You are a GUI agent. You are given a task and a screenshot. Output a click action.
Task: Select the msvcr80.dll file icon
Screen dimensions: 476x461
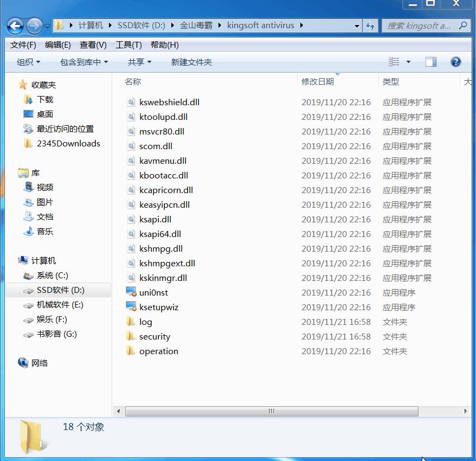tap(131, 131)
